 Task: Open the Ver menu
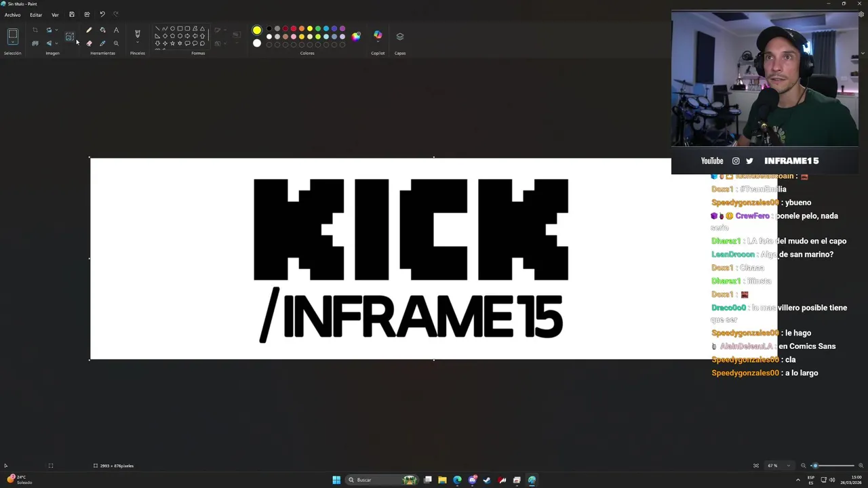(x=55, y=15)
